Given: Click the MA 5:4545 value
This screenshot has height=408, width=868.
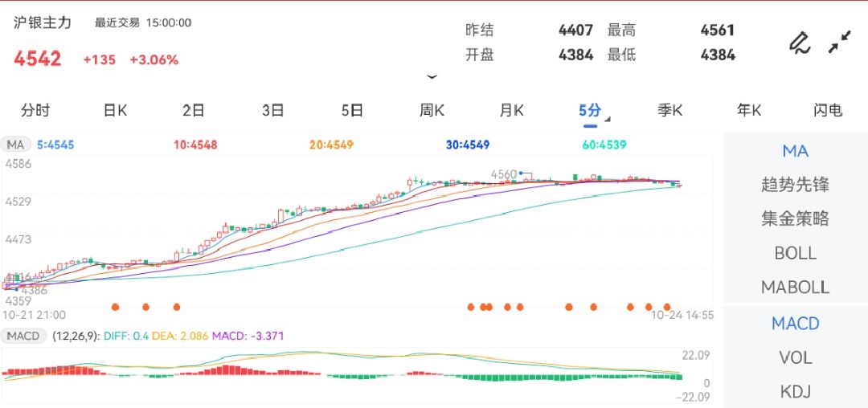Looking at the screenshot, I should pos(55,145).
